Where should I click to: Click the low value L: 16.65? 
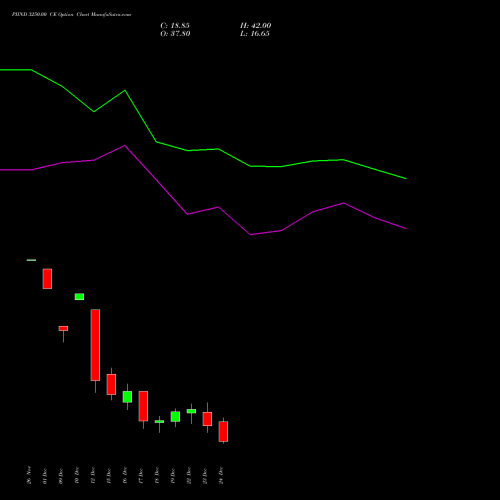coord(255,34)
